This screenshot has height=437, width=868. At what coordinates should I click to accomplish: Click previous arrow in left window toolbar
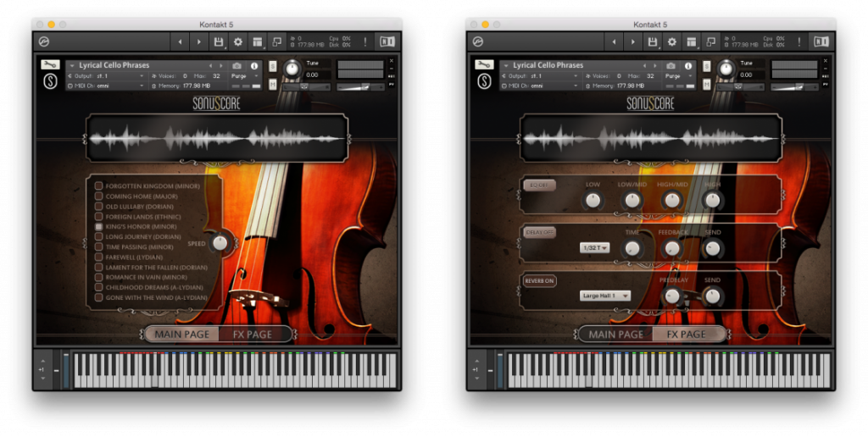[180, 41]
